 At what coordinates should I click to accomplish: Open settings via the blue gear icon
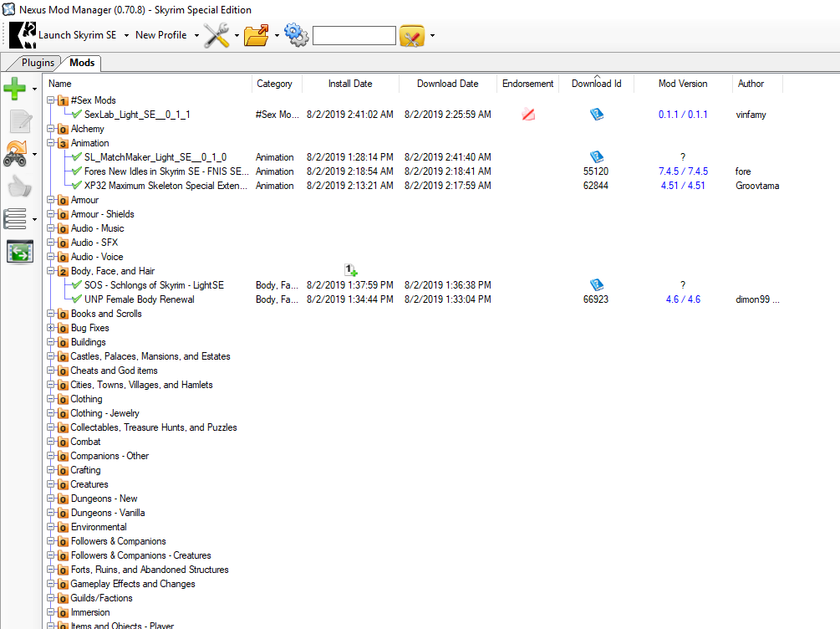pyautogui.click(x=296, y=35)
